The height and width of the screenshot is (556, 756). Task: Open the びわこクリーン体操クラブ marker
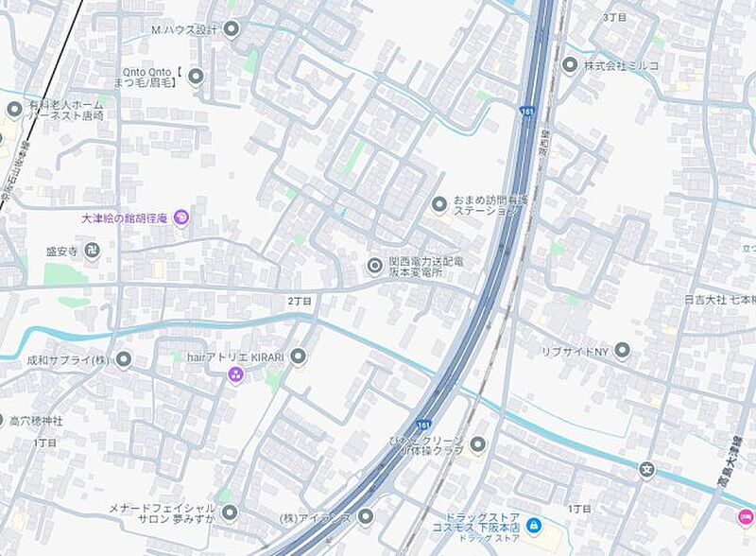(477, 444)
